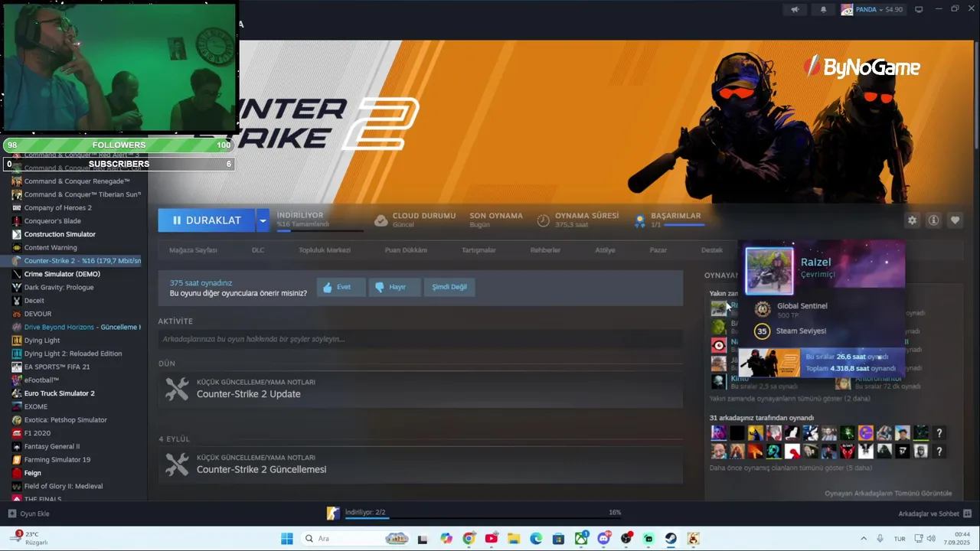Recommend the game with Evet button
Screen dimensions: 980x551
pyautogui.click(x=341, y=287)
